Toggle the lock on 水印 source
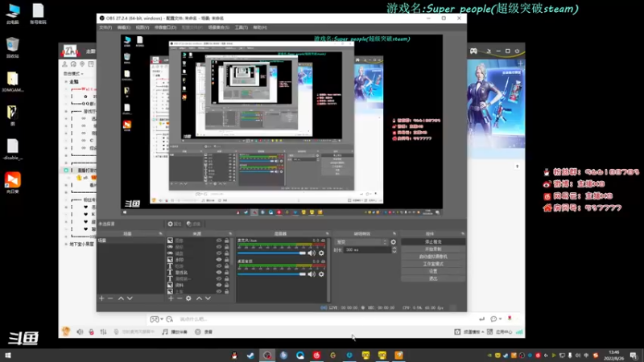 pos(226,259)
